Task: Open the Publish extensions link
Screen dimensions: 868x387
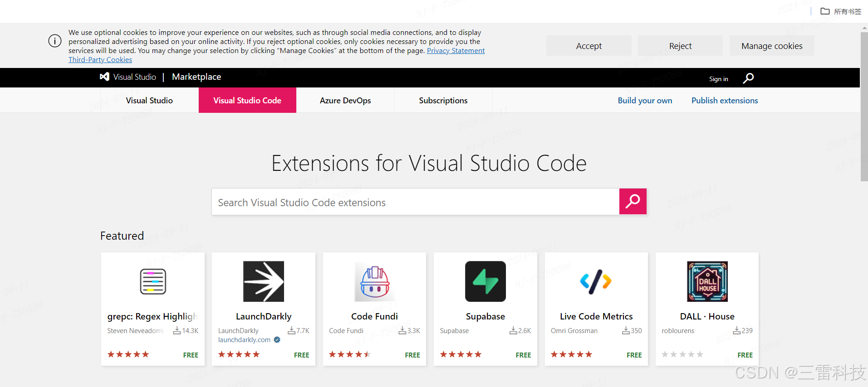Action: pos(725,100)
